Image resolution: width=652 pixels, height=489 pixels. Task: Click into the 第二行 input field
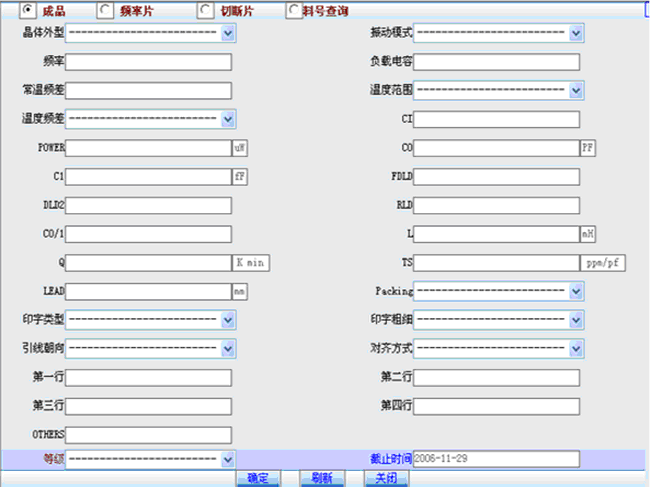coord(496,378)
